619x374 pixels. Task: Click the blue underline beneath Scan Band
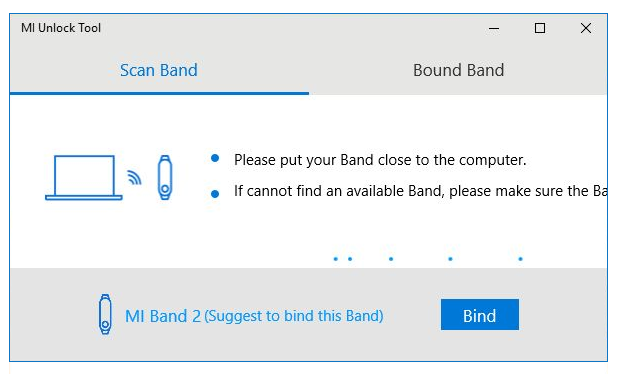[x=159, y=94]
